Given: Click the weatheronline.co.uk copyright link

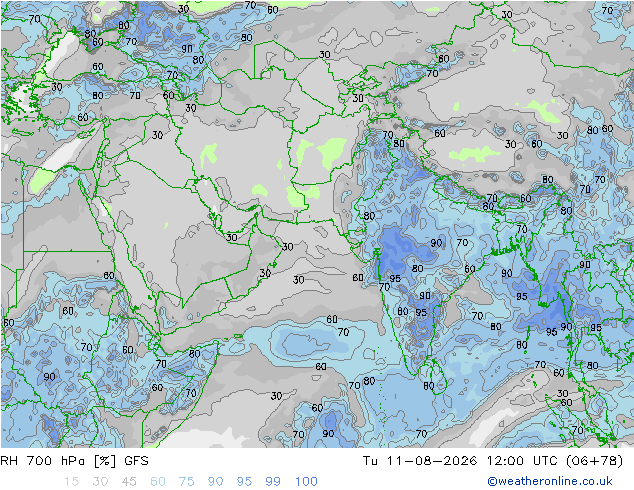Looking at the screenshot, I should point(550,481).
